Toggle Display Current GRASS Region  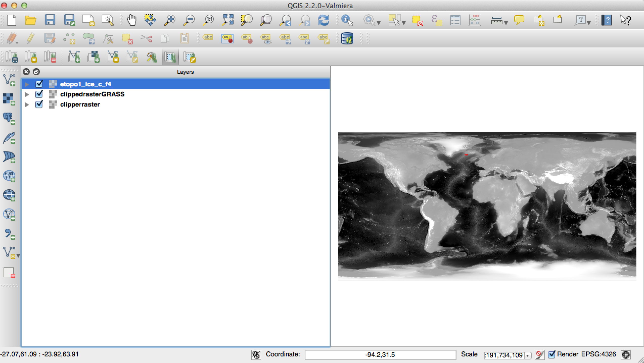tap(170, 57)
